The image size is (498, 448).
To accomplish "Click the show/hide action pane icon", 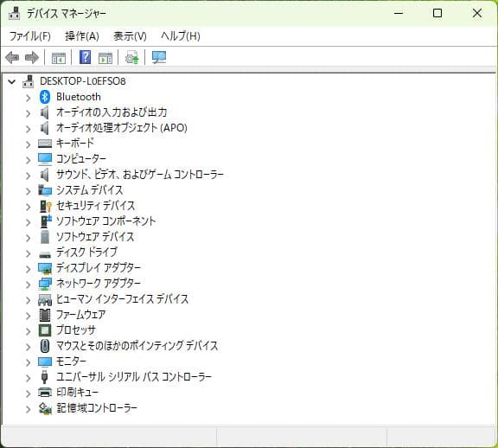I will [x=105, y=58].
